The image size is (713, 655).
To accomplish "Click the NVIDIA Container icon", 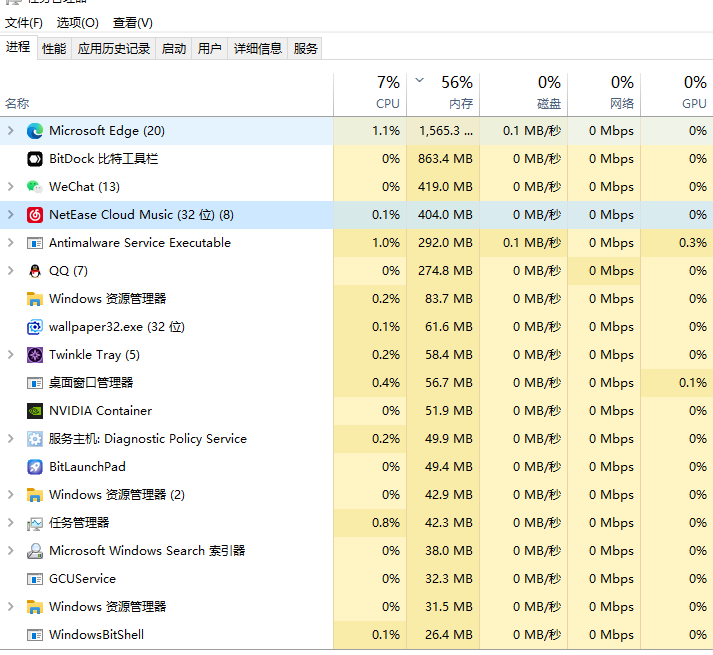I will pos(35,411).
